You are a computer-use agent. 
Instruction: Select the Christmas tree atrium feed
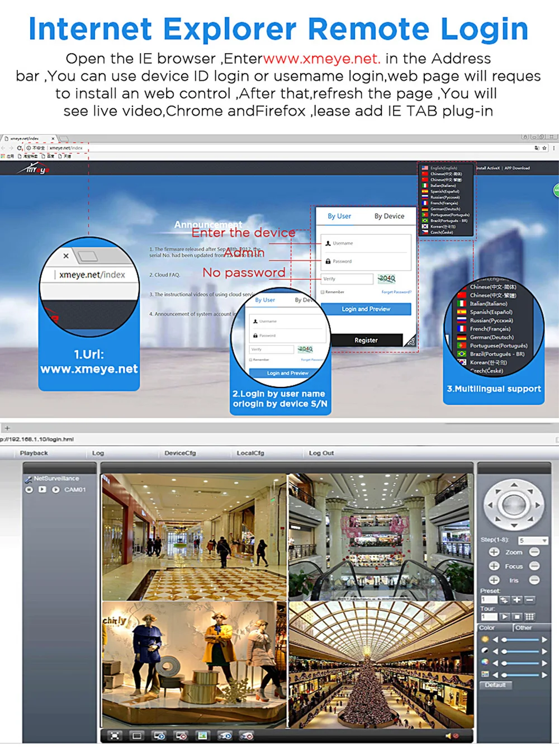(381, 664)
